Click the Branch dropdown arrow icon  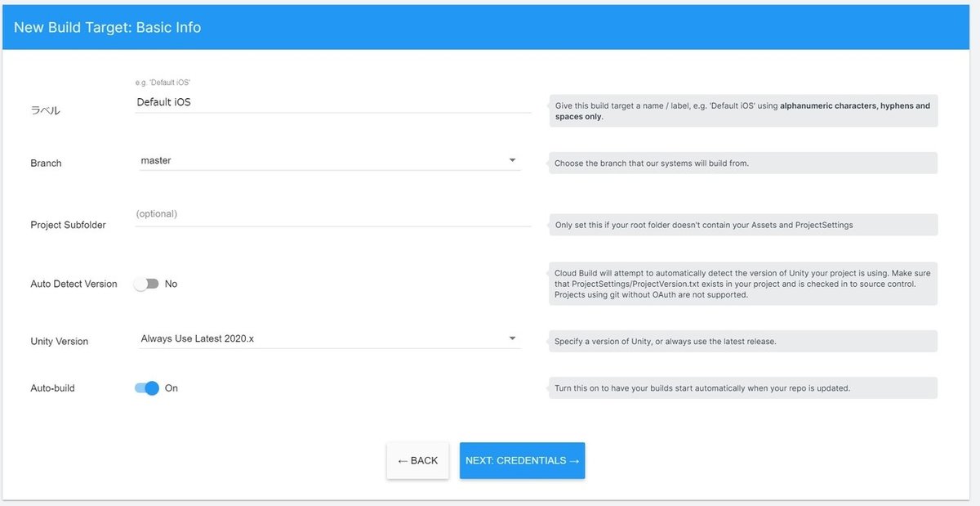(512, 160)
